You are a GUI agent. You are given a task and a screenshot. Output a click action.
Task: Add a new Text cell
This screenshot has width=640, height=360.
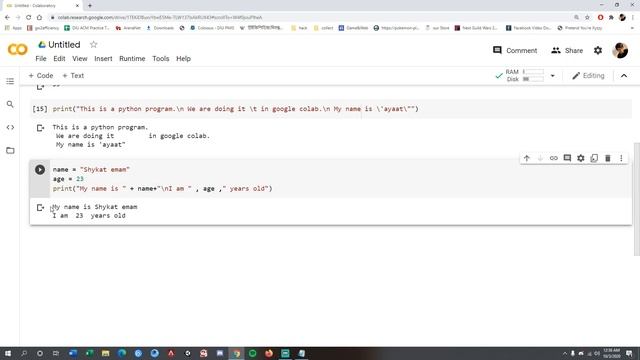coord(73,76)
